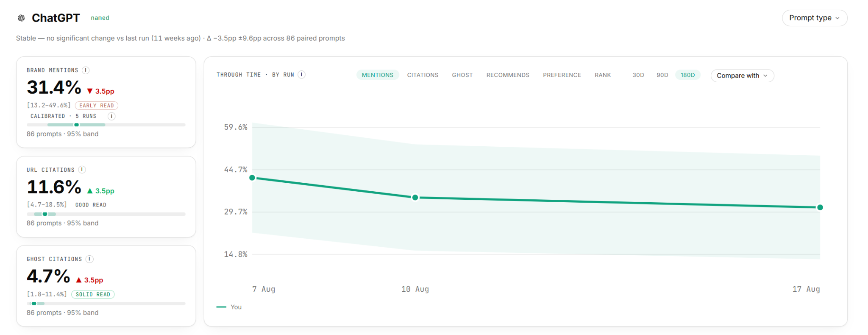Click the green 3.5pp increase indicator

(100, 191)
